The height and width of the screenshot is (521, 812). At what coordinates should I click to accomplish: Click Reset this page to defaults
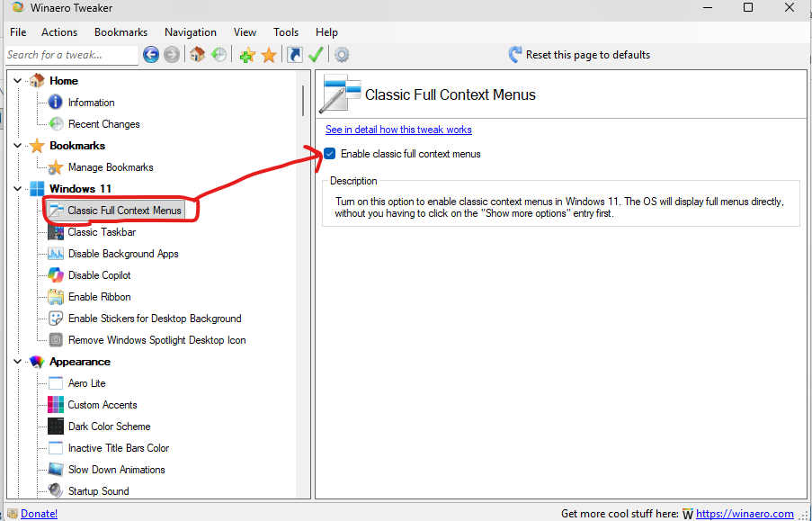click(579, 54)
